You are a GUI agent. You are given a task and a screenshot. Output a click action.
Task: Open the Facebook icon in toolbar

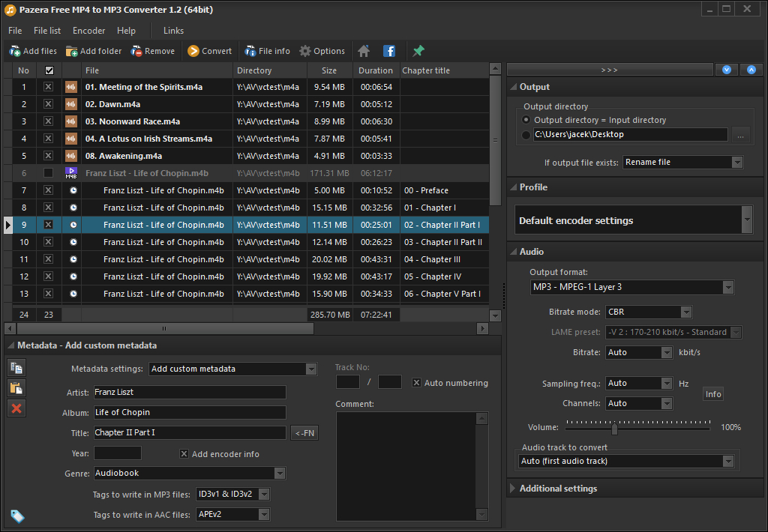[x=389, y=51]
